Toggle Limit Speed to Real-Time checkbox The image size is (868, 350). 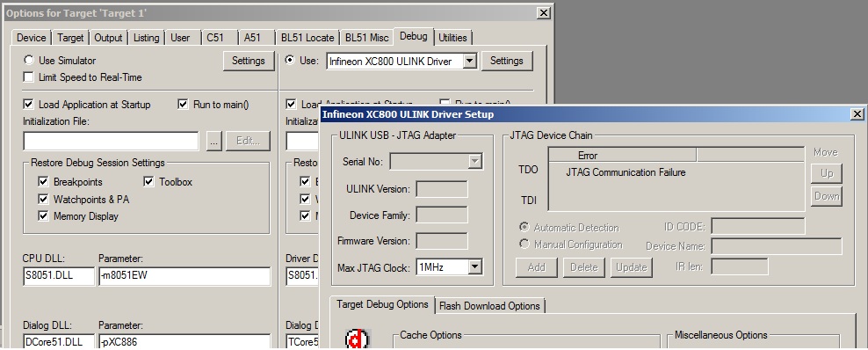point(28,77)
